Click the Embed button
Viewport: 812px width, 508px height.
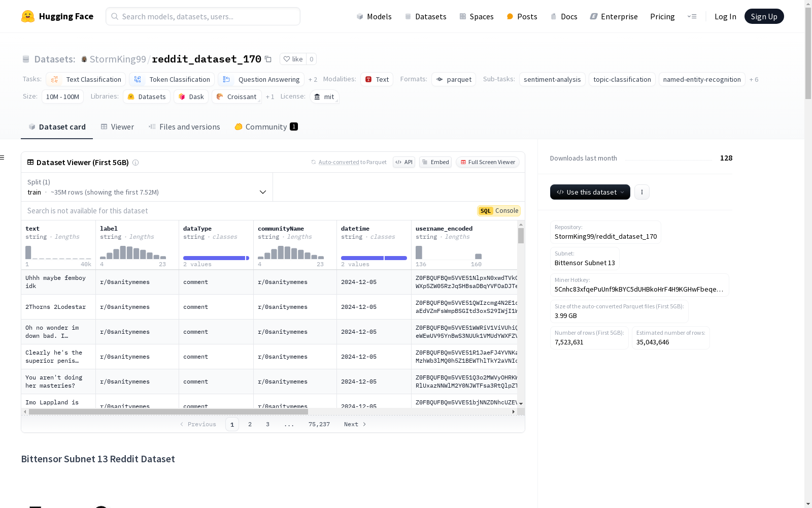[x=435, y=163]
